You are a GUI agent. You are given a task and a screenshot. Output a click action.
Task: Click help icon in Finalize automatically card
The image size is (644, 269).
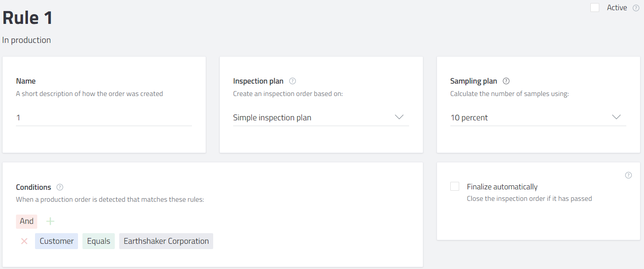click(x=628, y=175)
